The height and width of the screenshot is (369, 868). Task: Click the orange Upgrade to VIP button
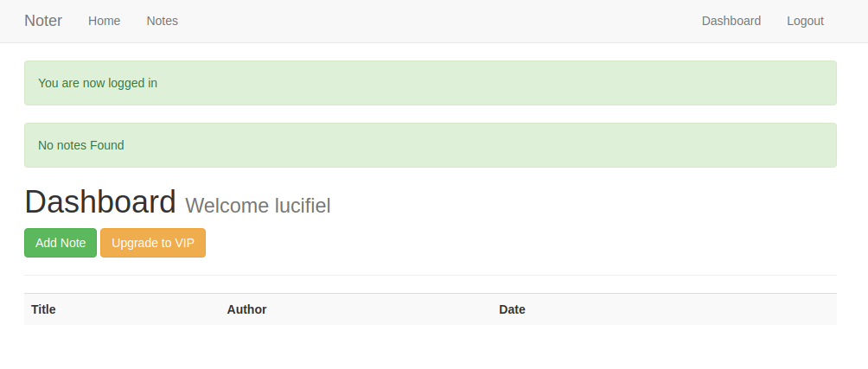pos(153,243)
